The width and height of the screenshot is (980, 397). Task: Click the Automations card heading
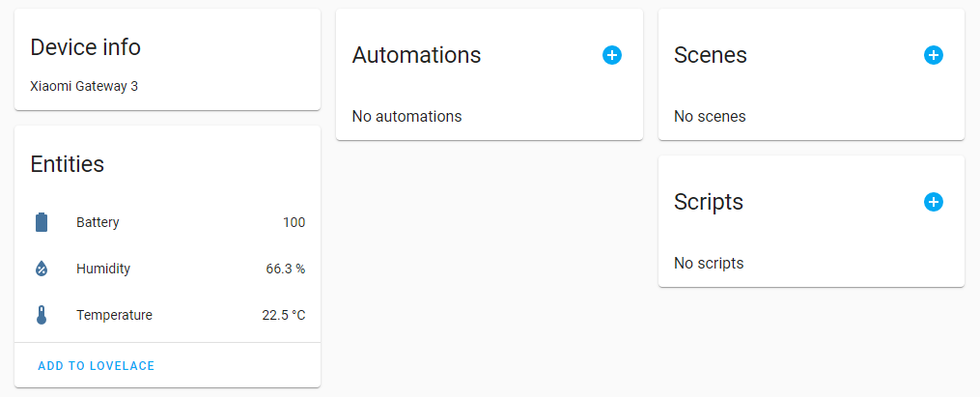click(416, 55)
